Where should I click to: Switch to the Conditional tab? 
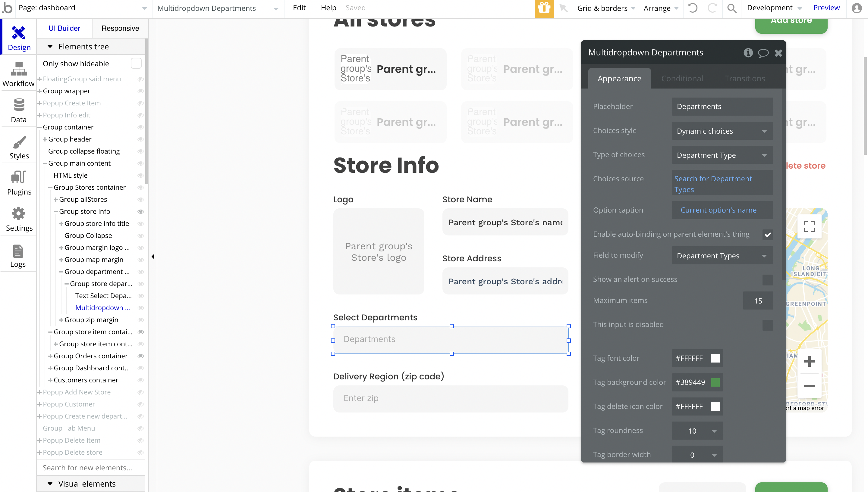coord(682,79)
